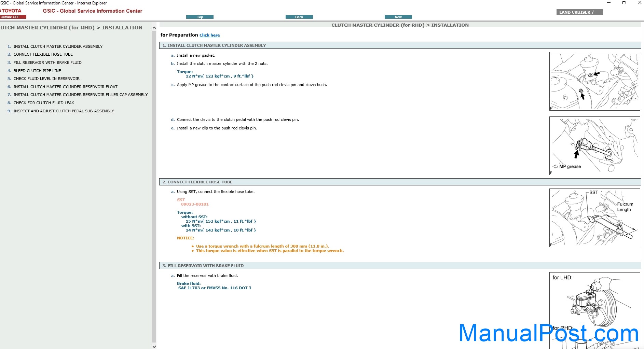Jump to Check For Clutch Fluid Leak

(44, 103)
